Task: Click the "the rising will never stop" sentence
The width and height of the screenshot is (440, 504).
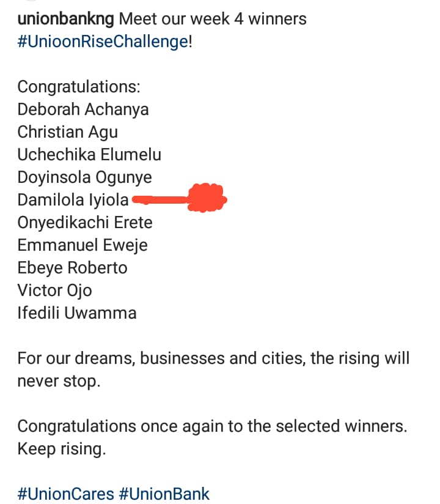Action: 213,369
